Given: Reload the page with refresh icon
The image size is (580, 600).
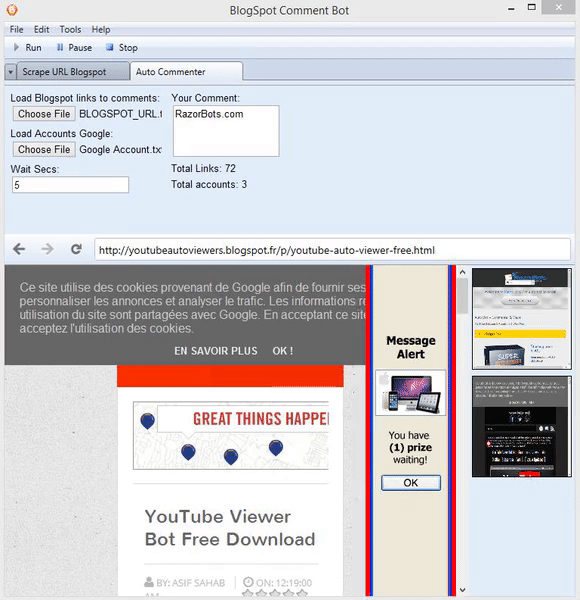Looking at the screenshot, I should [76, 249].
